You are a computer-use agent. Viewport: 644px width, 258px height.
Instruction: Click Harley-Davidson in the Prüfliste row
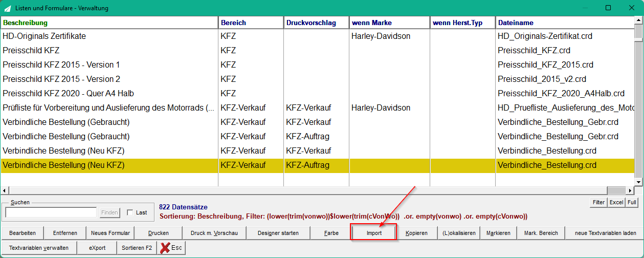click(x=381, y=108)
